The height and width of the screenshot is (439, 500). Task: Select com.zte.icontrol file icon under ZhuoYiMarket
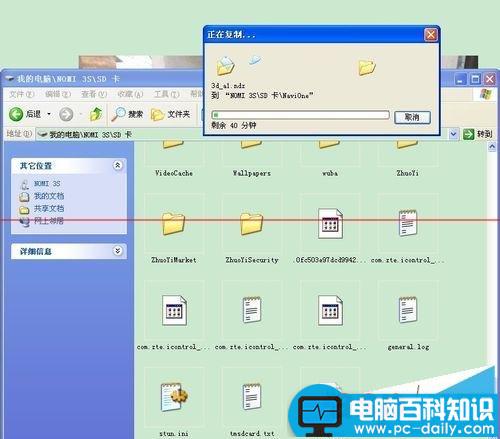(x=174, y=310)
